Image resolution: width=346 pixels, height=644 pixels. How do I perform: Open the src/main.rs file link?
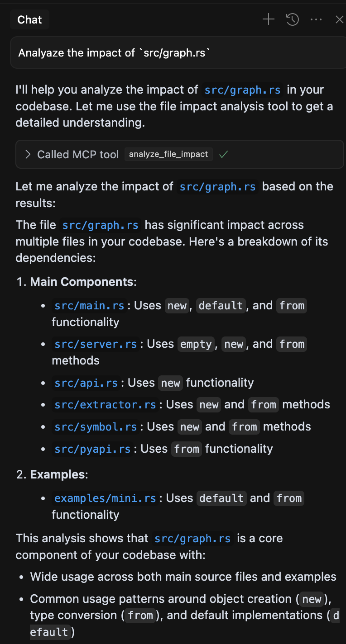89,305
